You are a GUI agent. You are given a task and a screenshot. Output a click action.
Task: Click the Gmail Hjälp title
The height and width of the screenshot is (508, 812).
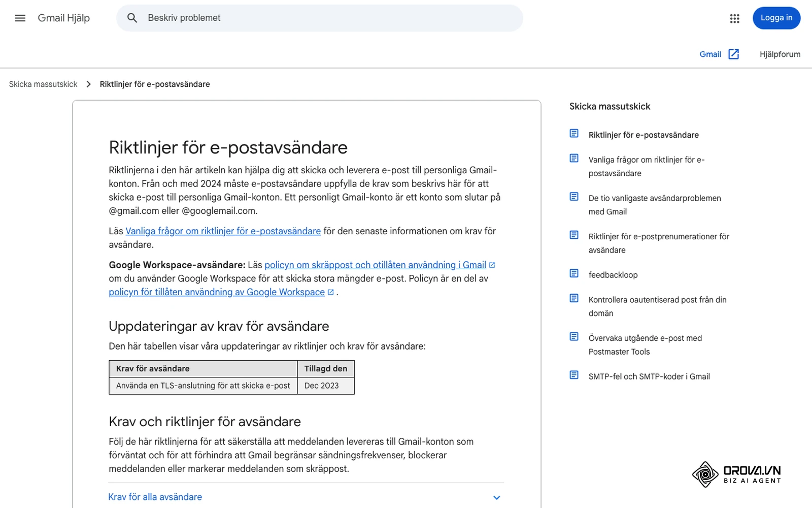64,18
